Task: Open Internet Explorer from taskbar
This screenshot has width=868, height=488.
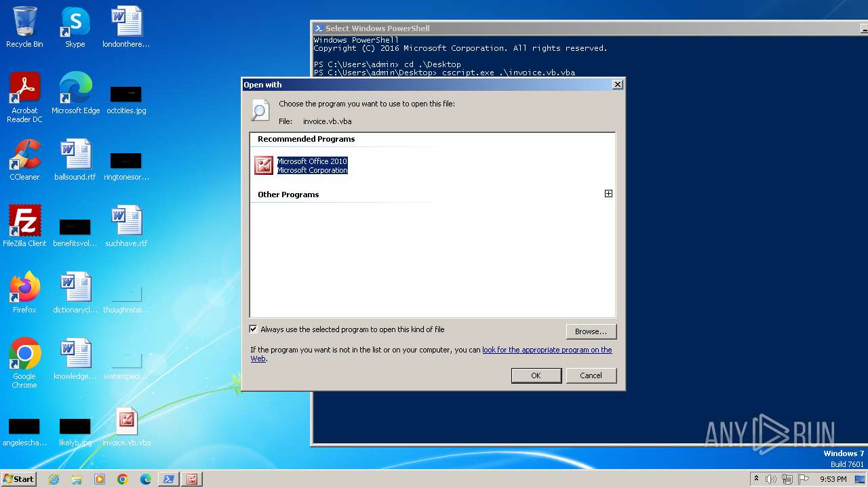Action: point(54,479)
